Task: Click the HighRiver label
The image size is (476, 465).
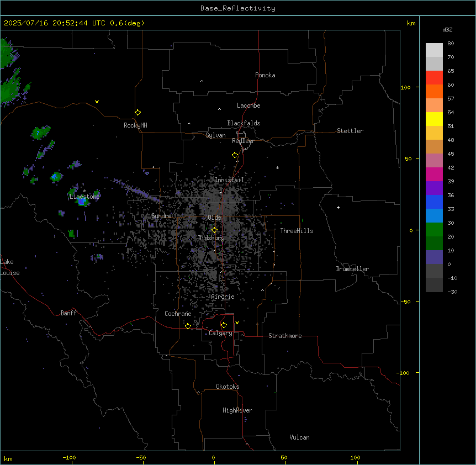Action: coord(237,410)
